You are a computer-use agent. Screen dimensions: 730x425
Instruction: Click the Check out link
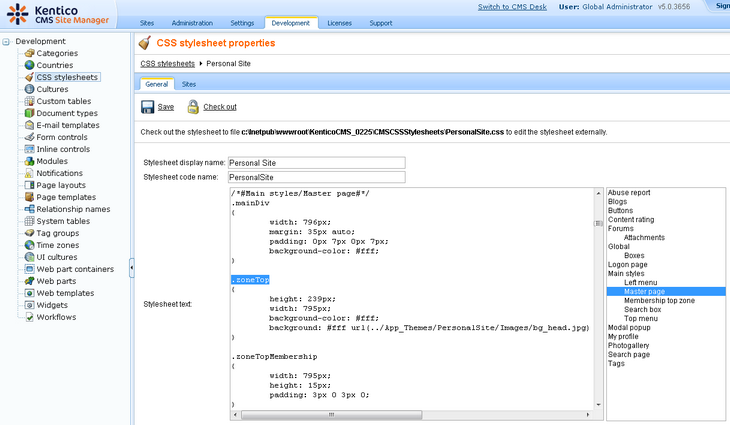tap(220, 107)
